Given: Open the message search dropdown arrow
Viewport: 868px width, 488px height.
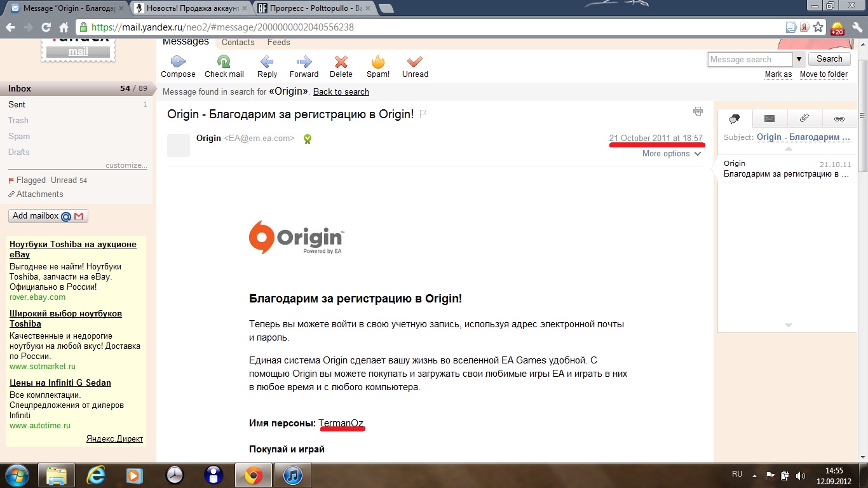Looking at the screenshot, I should [799, 59].
